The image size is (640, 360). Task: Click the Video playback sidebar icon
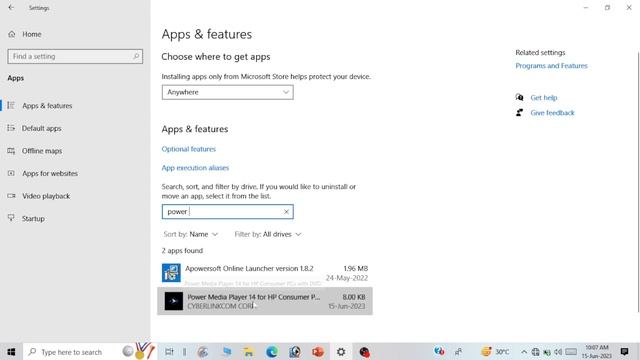tap(11, 196)
